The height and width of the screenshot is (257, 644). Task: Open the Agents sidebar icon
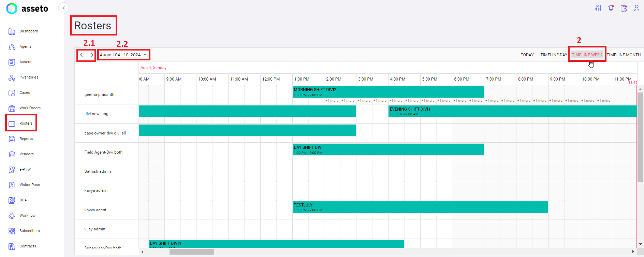[12, 47]
